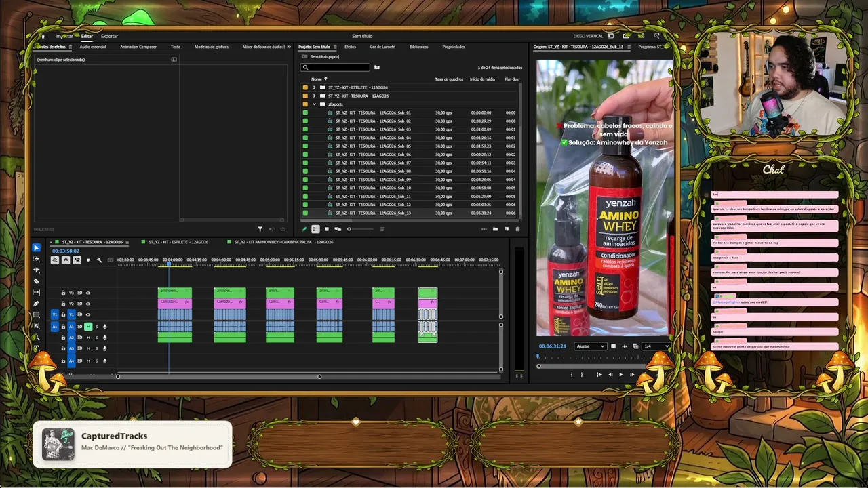Hide video track V3 with eye icon
The image size is (868, 488).
(87, 293)
